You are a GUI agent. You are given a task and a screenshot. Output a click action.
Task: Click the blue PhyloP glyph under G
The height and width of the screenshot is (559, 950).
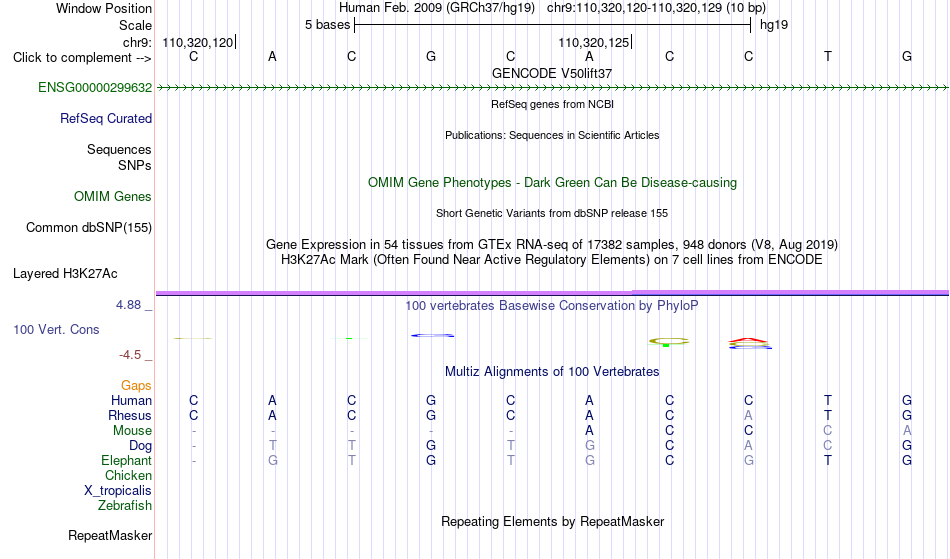click(x=432, y=335)
